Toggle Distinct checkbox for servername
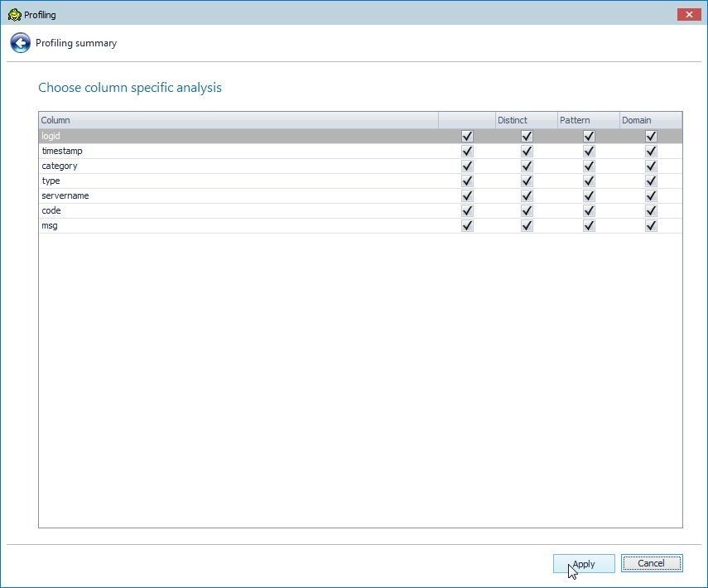 point(527,195)
